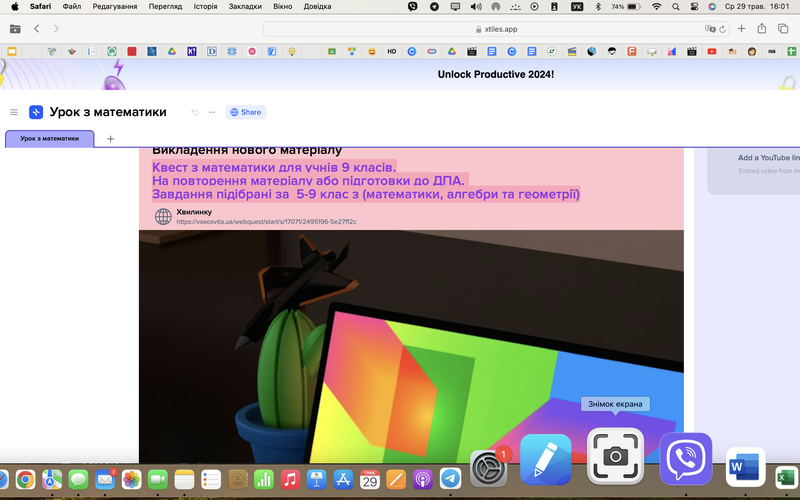800x500 pixels.
Task: Click the Share button
Action: click(246, 112)
